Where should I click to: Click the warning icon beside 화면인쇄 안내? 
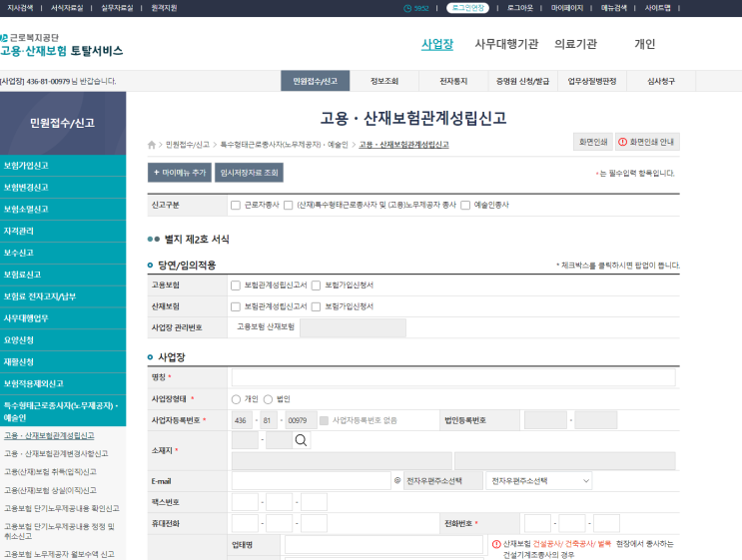click(x=623, y=142)
